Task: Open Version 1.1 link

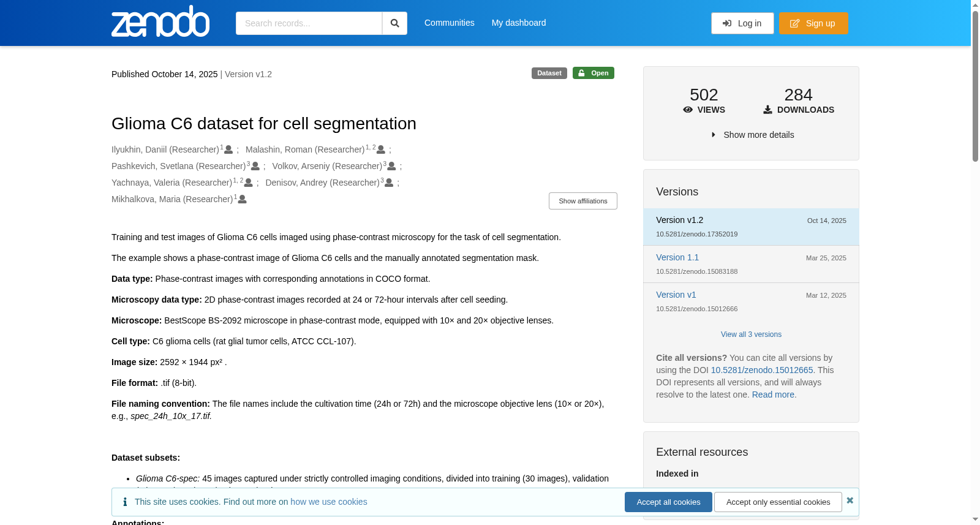Action: (x=677, y=257)
